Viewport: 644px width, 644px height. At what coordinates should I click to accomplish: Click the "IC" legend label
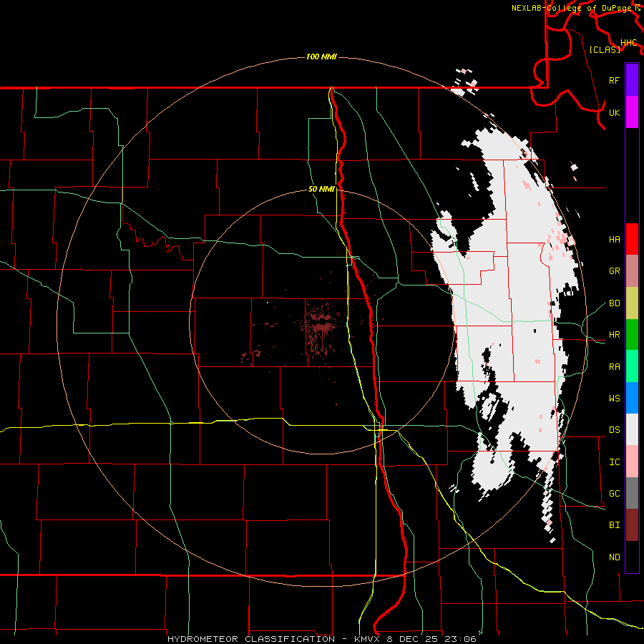point(614,462)
